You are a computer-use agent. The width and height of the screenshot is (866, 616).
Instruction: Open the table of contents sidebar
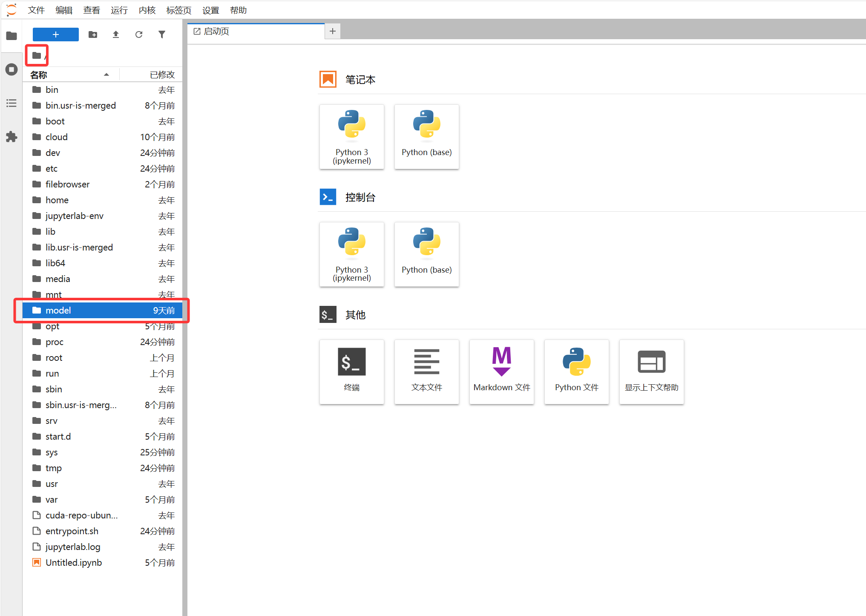click(x=12, y=103)
